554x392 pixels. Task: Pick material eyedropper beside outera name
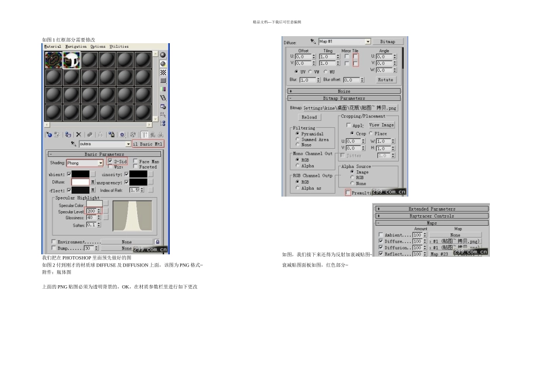73,144
